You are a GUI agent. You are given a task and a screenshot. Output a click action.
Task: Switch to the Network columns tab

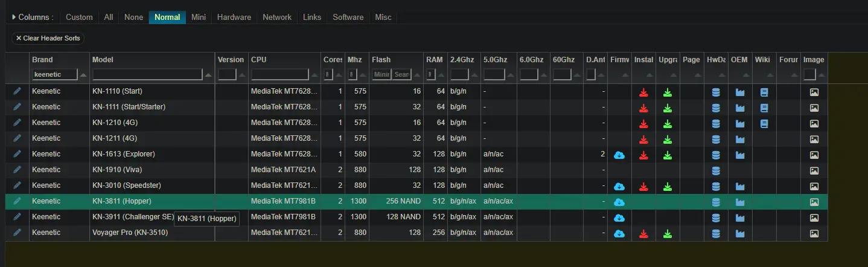277,17
